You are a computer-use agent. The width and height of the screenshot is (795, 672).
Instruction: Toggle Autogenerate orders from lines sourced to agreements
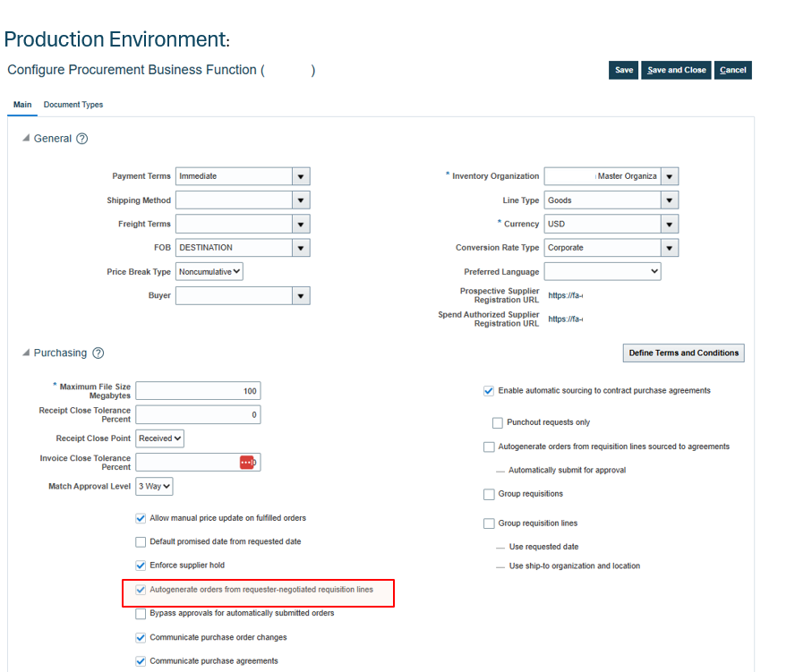pos(489,447)
